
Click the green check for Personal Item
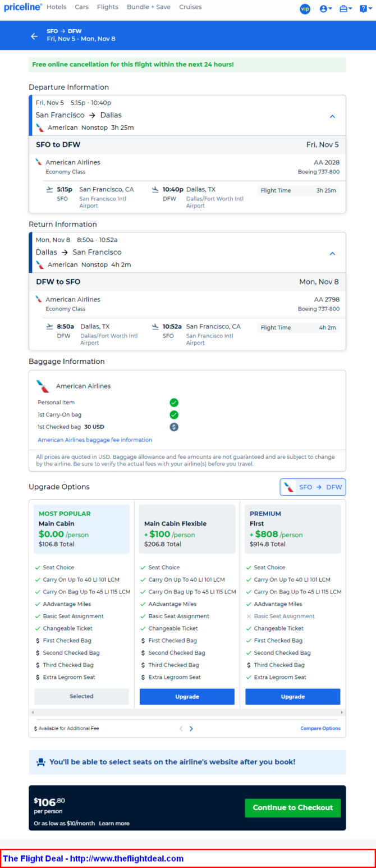[x=174, y=403]
